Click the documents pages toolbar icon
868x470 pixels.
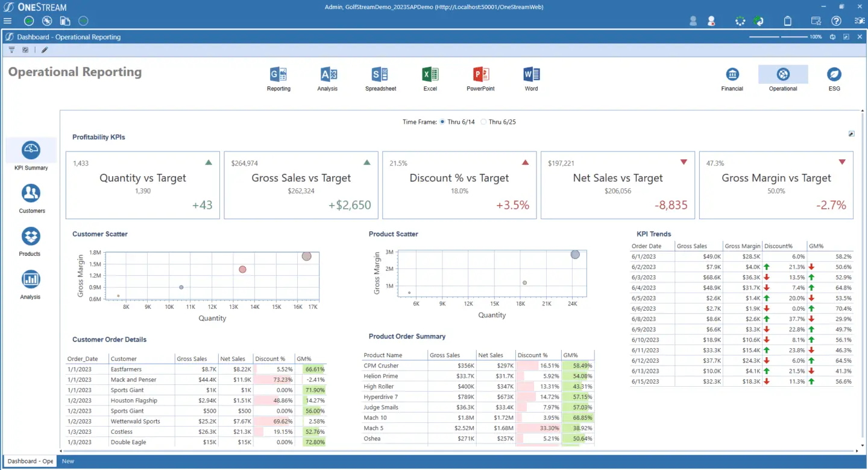click(x=65, y=21)
